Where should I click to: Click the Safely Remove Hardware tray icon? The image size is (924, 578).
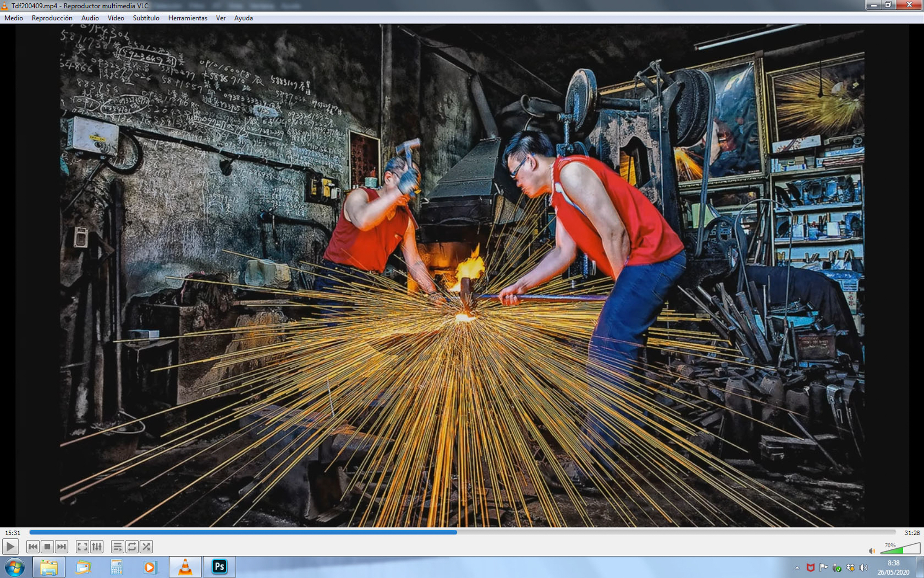[x=837, y=567]
